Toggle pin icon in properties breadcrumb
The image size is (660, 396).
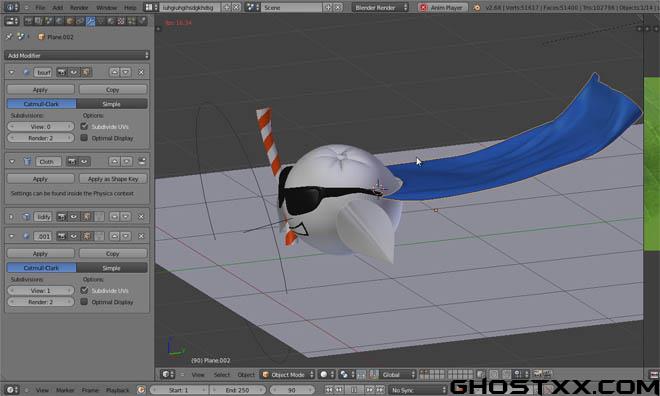(9, 37)
